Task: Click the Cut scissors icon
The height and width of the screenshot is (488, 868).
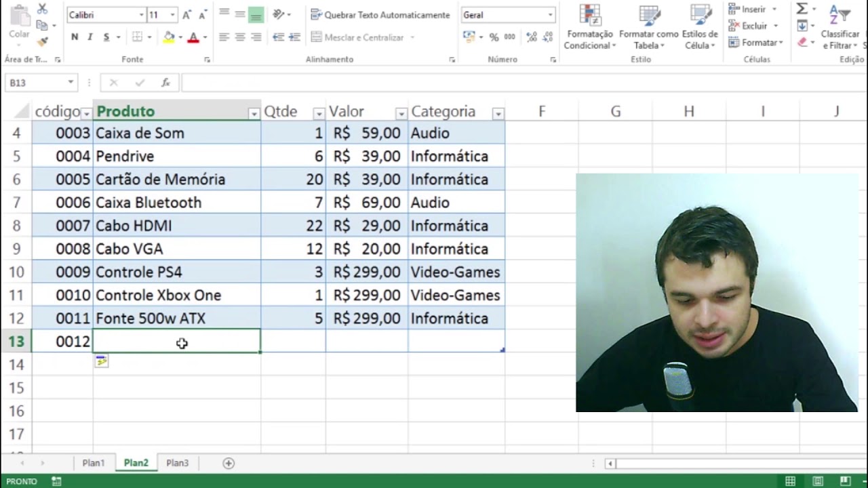Action: point(42,9)
